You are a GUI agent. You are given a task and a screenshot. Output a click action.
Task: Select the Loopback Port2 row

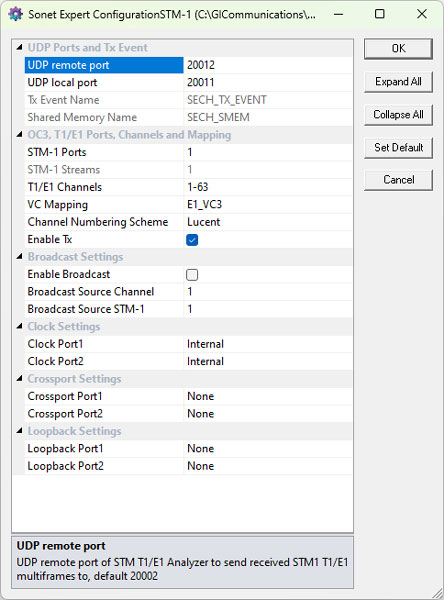tap(188, 466)
